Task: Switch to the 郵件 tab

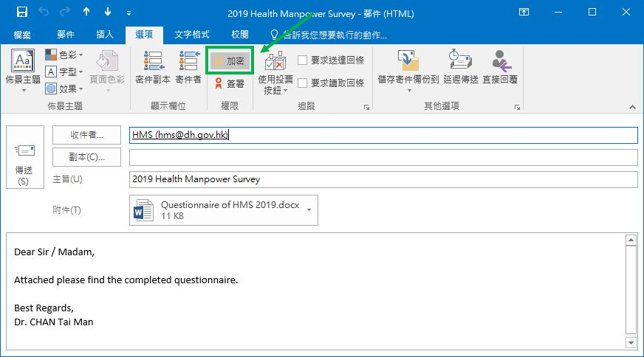Action: [x=66, y=35]
